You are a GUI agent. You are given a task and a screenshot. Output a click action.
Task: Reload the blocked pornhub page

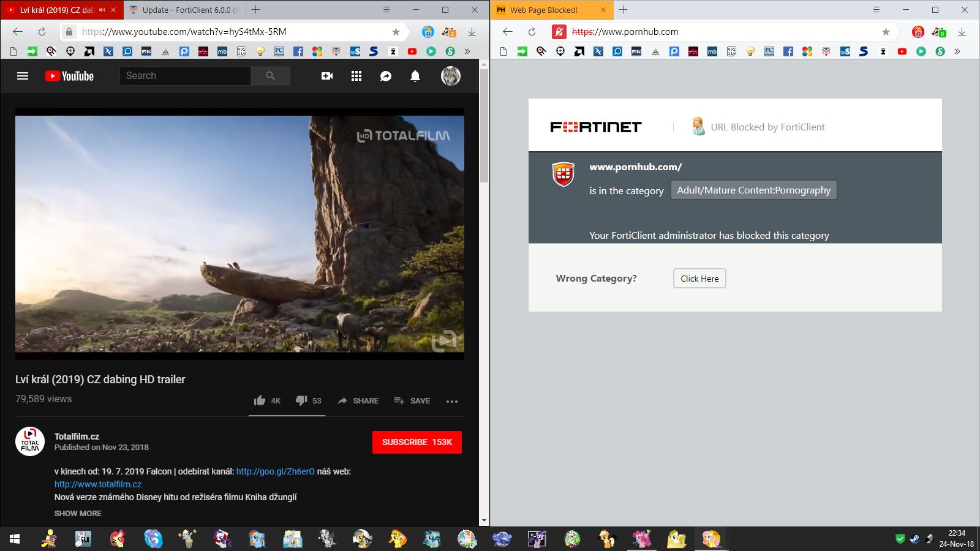click(532, 32)
